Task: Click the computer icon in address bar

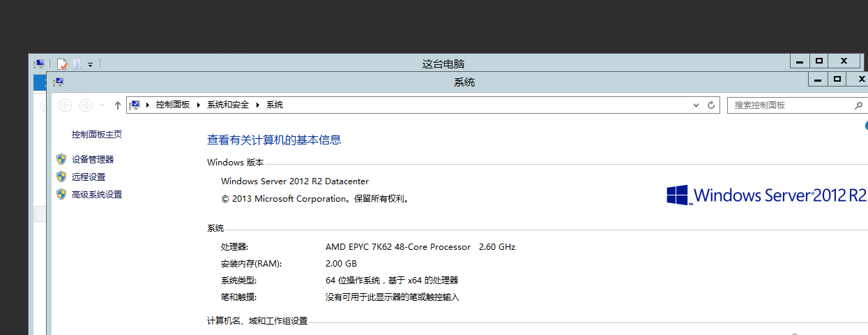Action: click(135, 105)
